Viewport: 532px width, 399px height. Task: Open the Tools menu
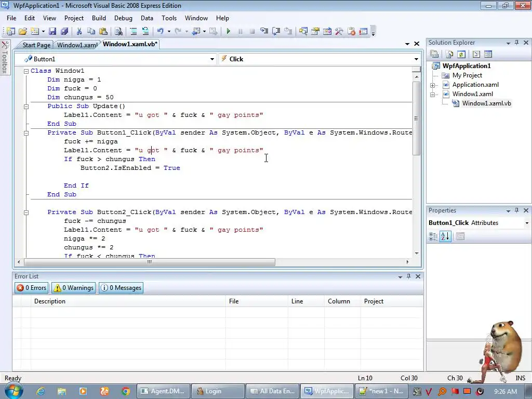[x=169, y=18]
